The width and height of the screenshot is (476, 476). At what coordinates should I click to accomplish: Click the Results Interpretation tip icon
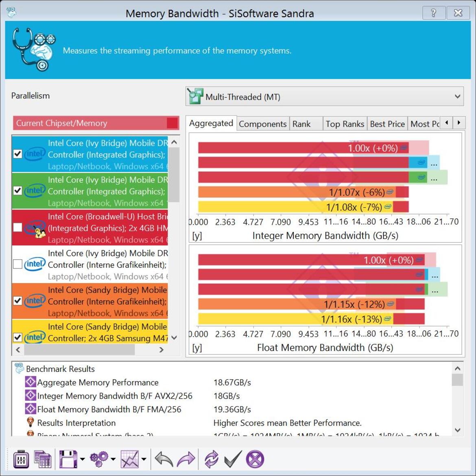pos(31,421)
